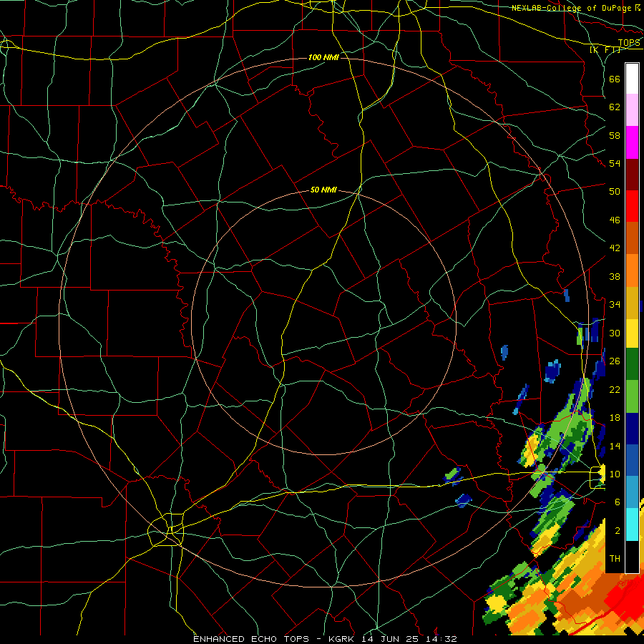
Task: Click the legend value '42'
Action: coord(615,248)
